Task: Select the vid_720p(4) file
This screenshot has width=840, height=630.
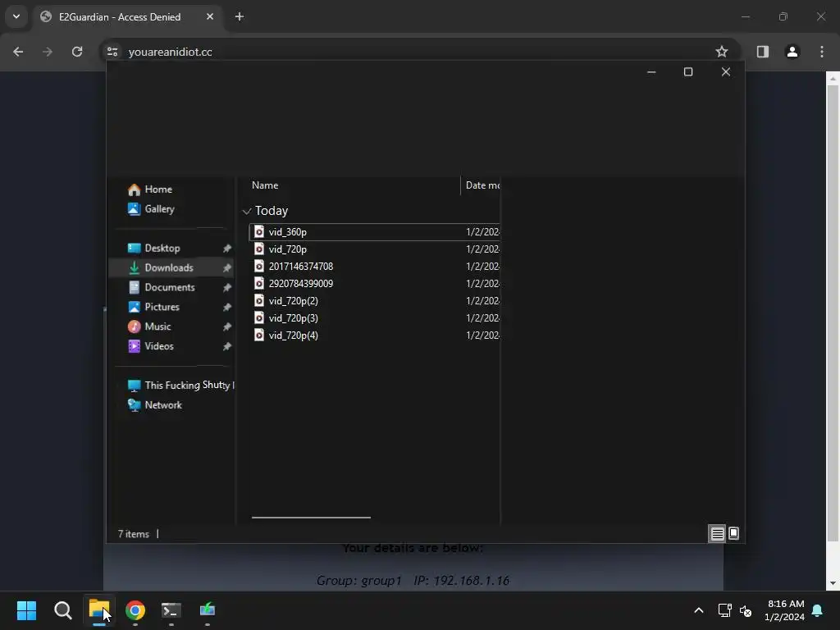Action: 374,335
